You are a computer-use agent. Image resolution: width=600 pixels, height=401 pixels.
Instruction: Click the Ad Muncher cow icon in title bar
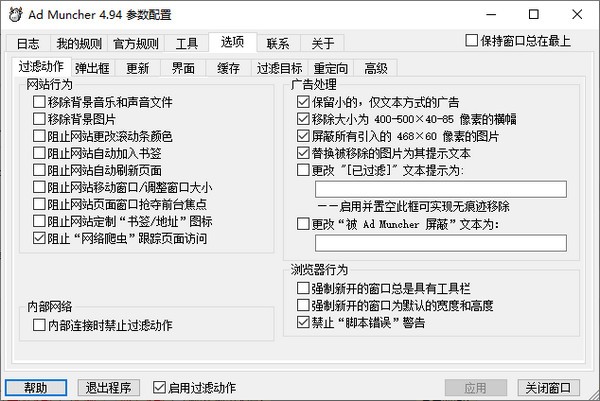tap(15, 15)
